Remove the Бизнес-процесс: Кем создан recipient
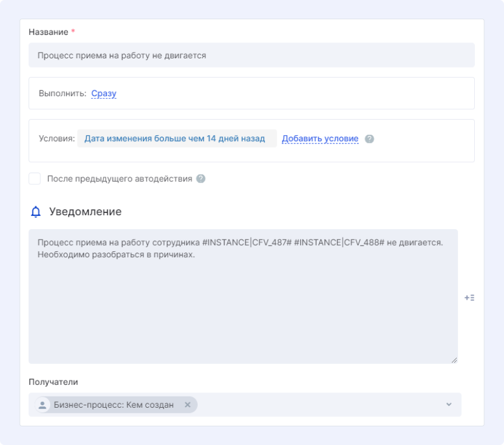 point(187,405)
